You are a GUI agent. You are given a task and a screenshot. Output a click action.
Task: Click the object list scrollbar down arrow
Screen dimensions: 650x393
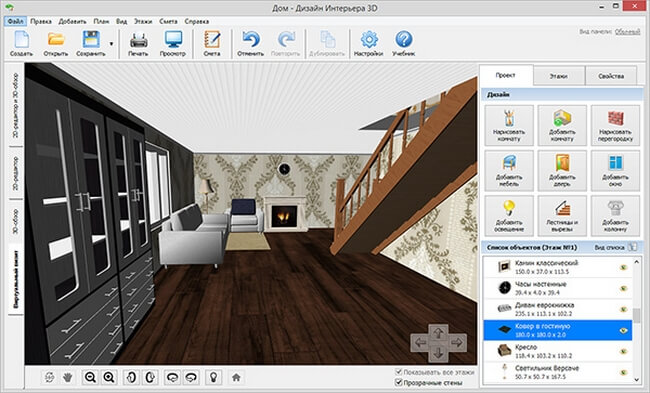(x=636, y=379)
